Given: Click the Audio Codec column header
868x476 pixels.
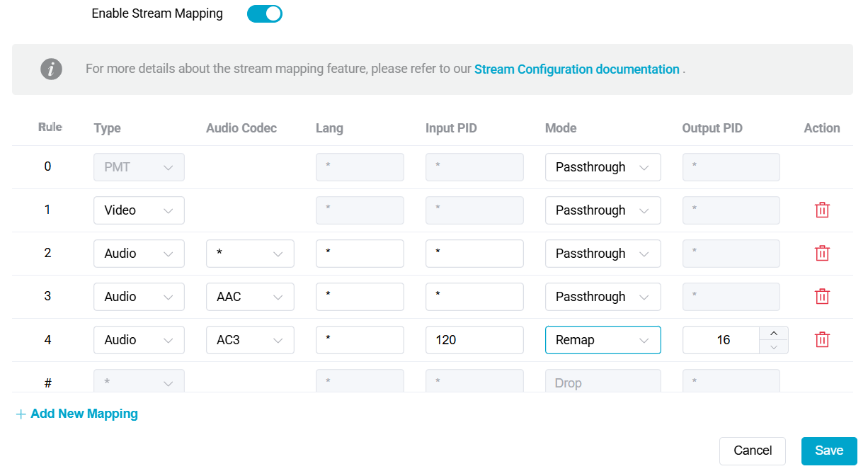Looking at the screenshot, I should point(241,128).
